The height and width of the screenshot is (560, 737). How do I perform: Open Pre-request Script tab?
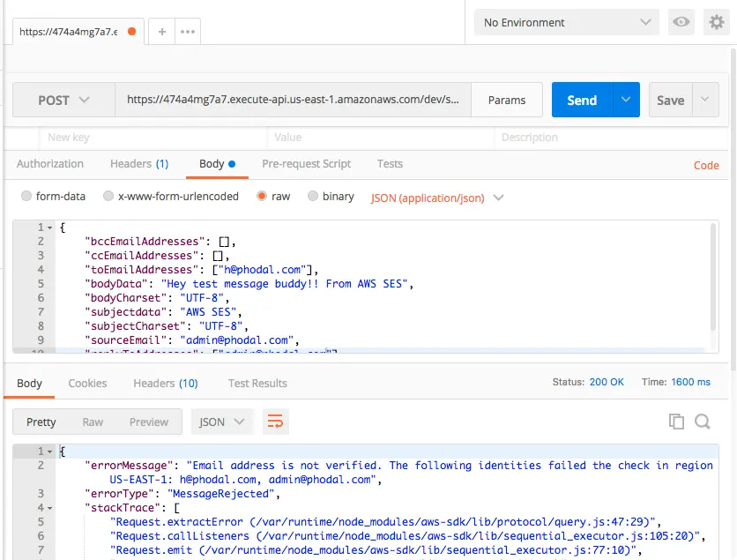tap(306, 164)
